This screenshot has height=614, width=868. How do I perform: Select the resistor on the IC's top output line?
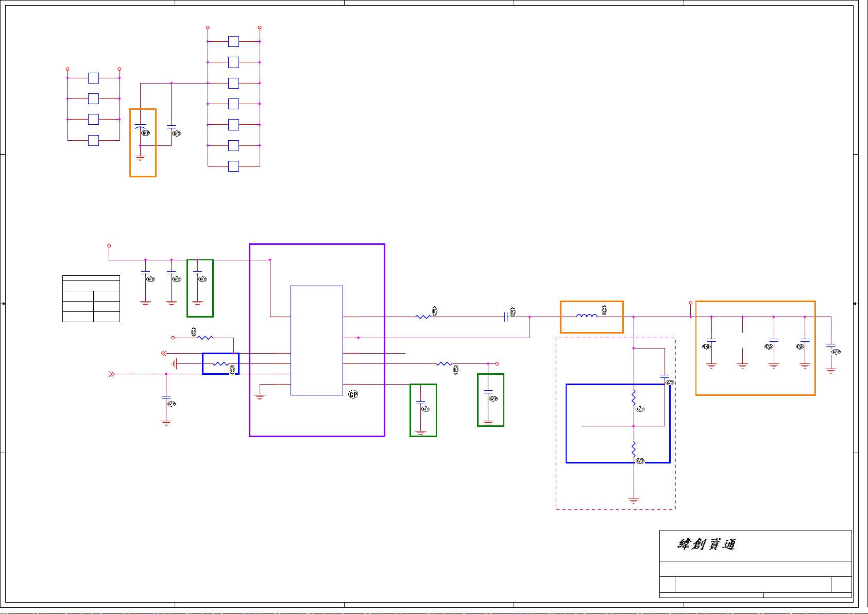(423, 317)
